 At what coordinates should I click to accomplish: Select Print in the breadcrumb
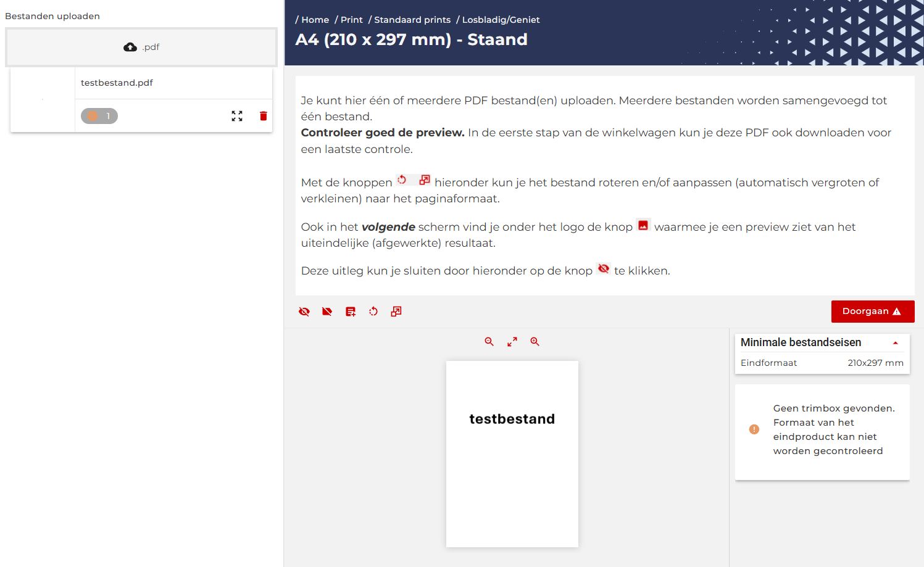pos(351,19)
